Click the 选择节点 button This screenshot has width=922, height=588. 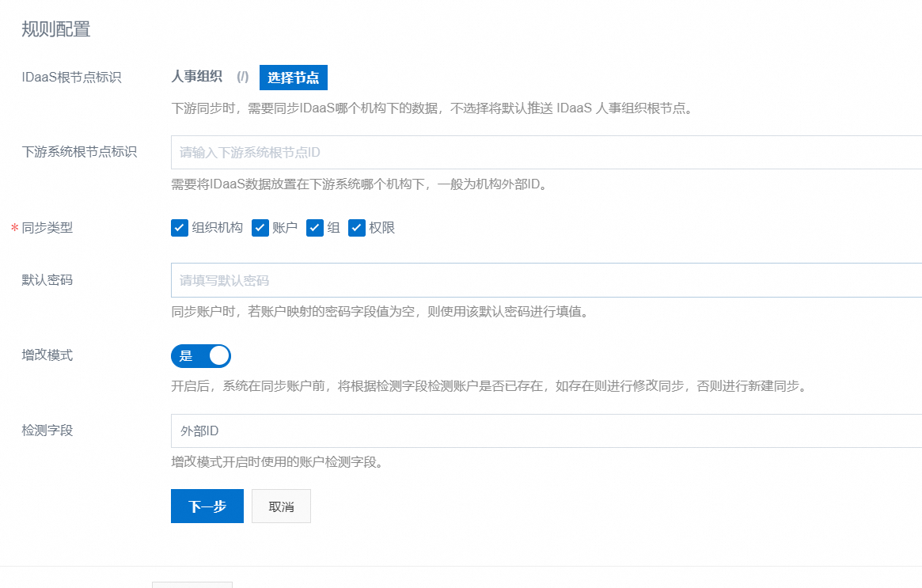pos(293,78)
